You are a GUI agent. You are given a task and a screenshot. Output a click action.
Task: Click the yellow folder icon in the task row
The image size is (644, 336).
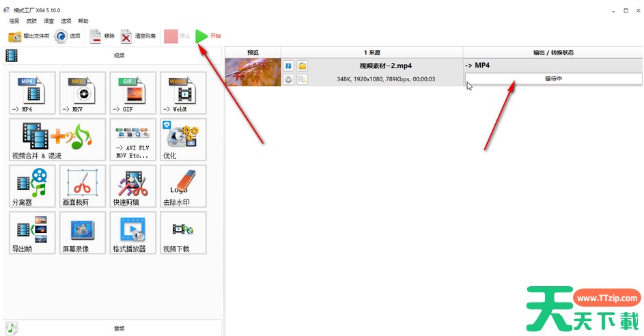click(x=303, y=66)
